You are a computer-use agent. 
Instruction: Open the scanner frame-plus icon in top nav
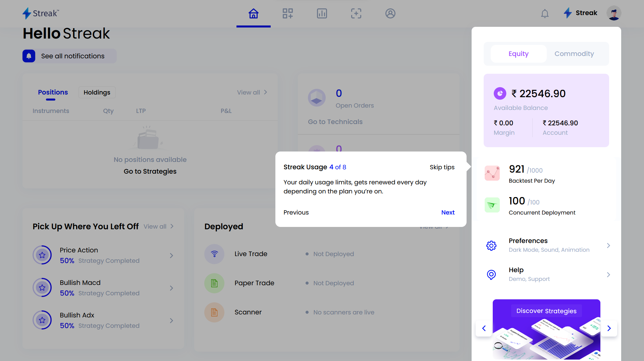click(x=356, y=13)
